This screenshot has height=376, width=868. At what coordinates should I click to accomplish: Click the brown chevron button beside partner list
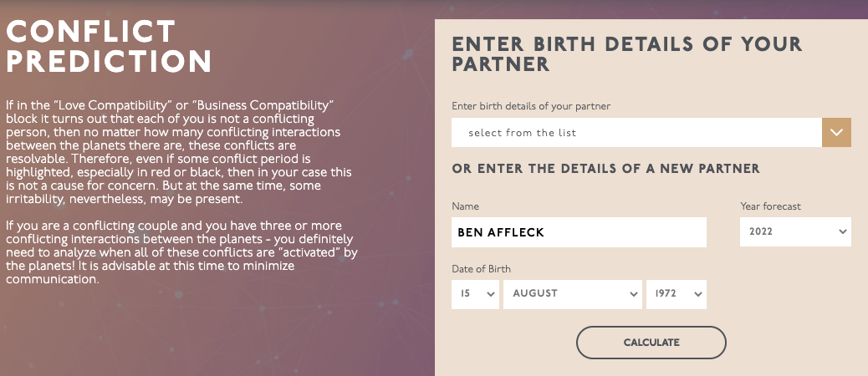point(836,133)
